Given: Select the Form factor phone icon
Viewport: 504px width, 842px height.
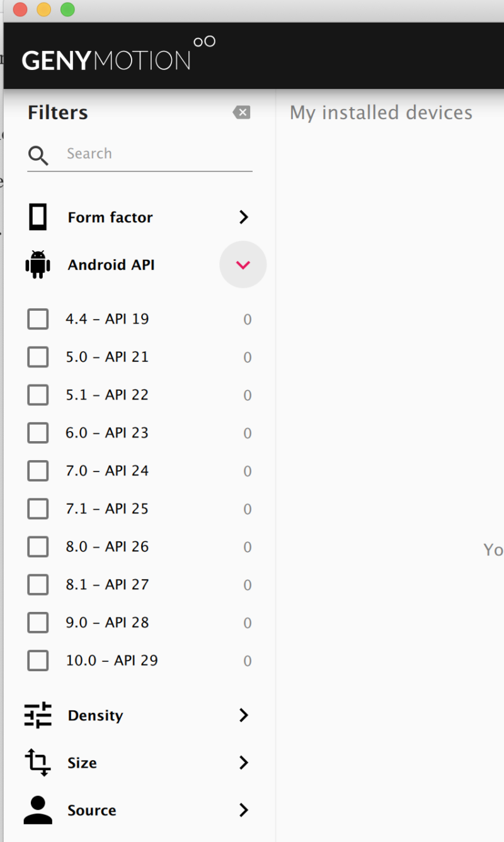Looking at the screenshot, I should pyautogui.click(x=38, y=217).
